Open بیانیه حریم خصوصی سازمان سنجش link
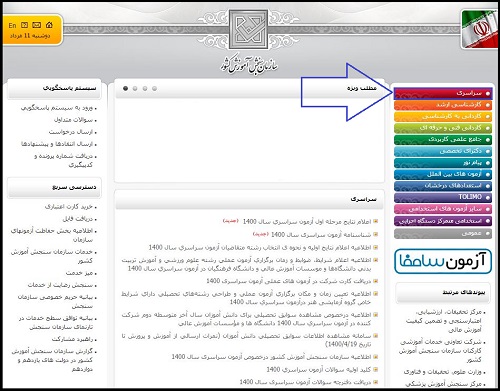 pos(55,301)
